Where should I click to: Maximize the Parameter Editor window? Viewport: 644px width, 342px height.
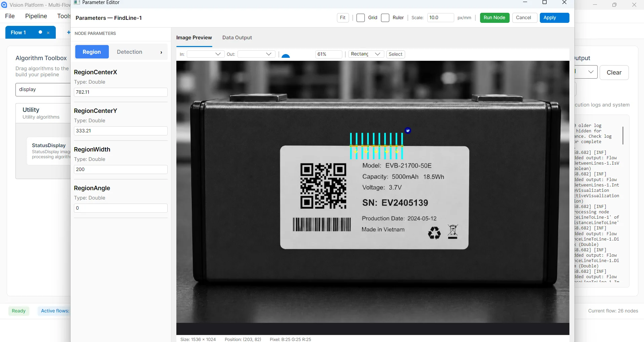tap(545, 2)
